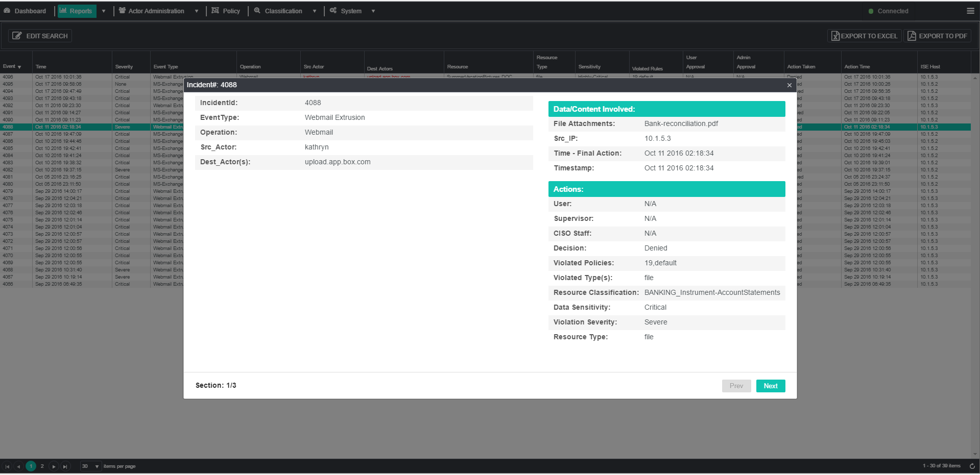
Task: Click the Policy icon
Action: 215,10
